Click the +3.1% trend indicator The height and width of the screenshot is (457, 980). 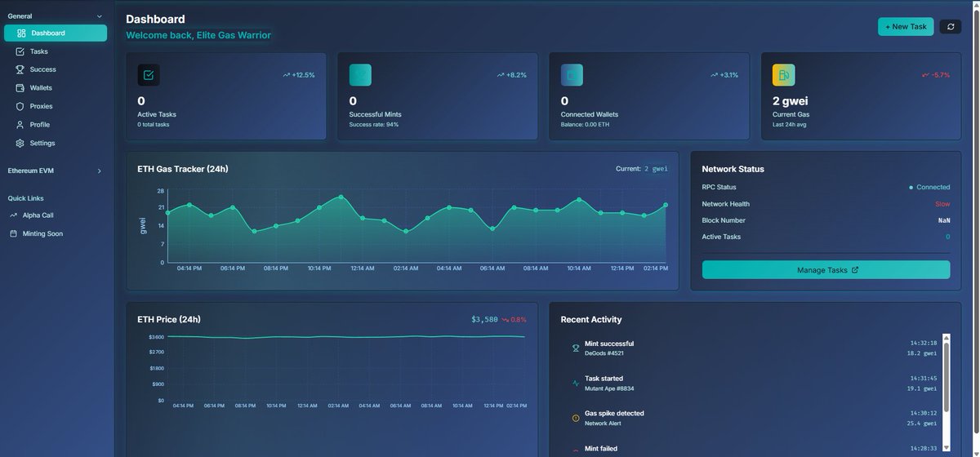point(723,75)
